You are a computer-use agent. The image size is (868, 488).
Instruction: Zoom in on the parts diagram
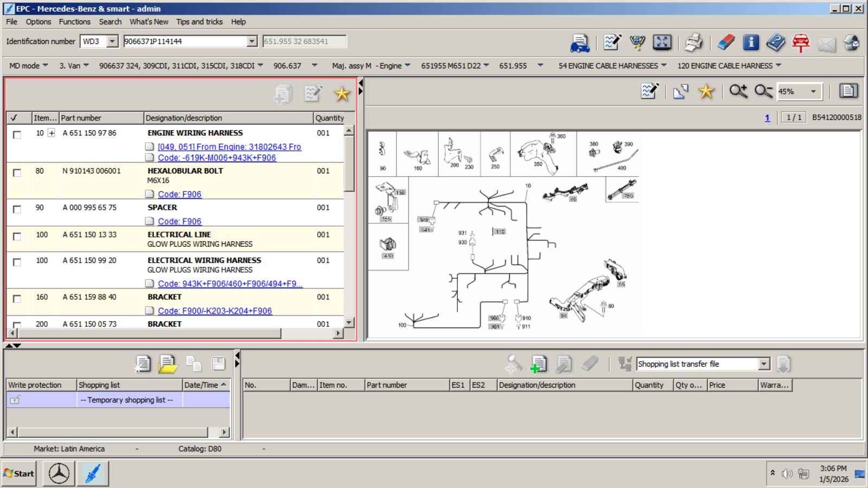[738, 91]
